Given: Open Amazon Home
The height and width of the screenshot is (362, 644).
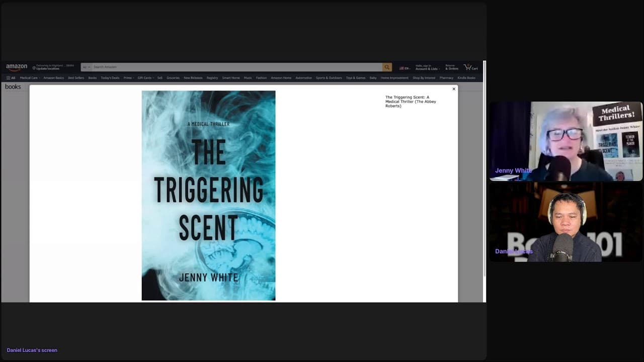Looking at the screenshot, I should tap(281, 78).
